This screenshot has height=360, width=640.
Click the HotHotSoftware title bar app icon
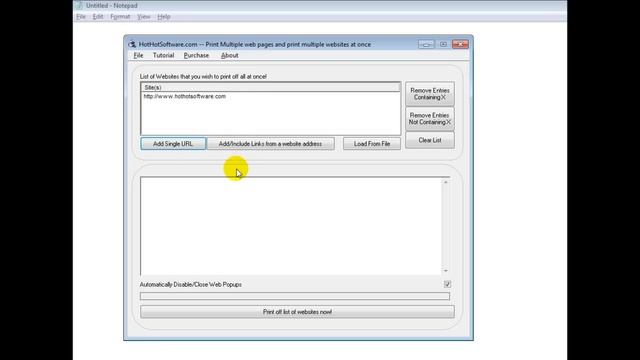[132, 44]
